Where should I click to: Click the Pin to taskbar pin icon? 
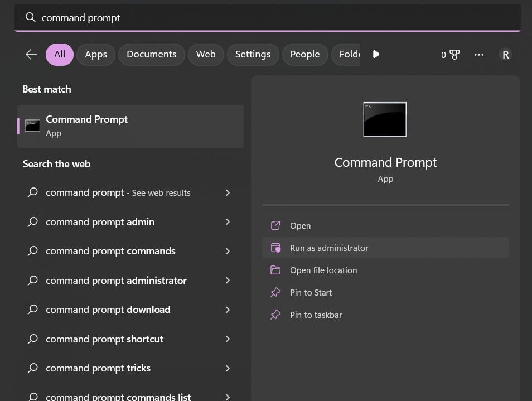coord(275,315)
